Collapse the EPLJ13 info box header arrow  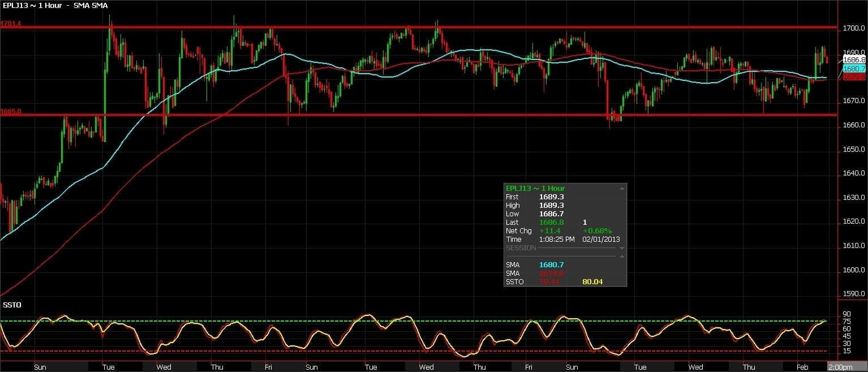pos(622,188)
